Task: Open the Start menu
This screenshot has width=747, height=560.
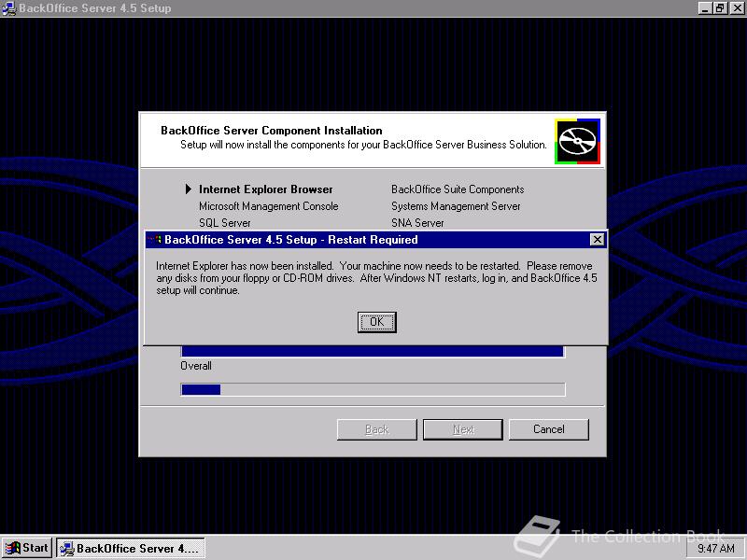Action: pos(27,548)
